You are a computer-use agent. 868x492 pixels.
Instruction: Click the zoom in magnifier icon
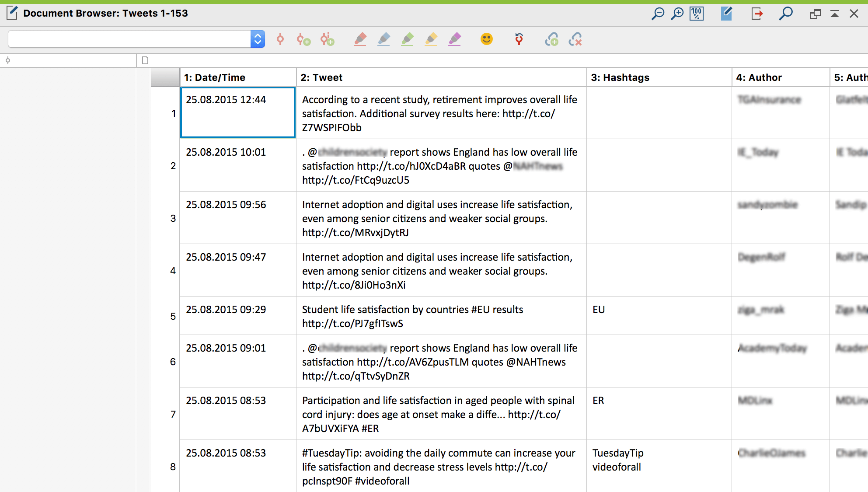tap(677, 14)
